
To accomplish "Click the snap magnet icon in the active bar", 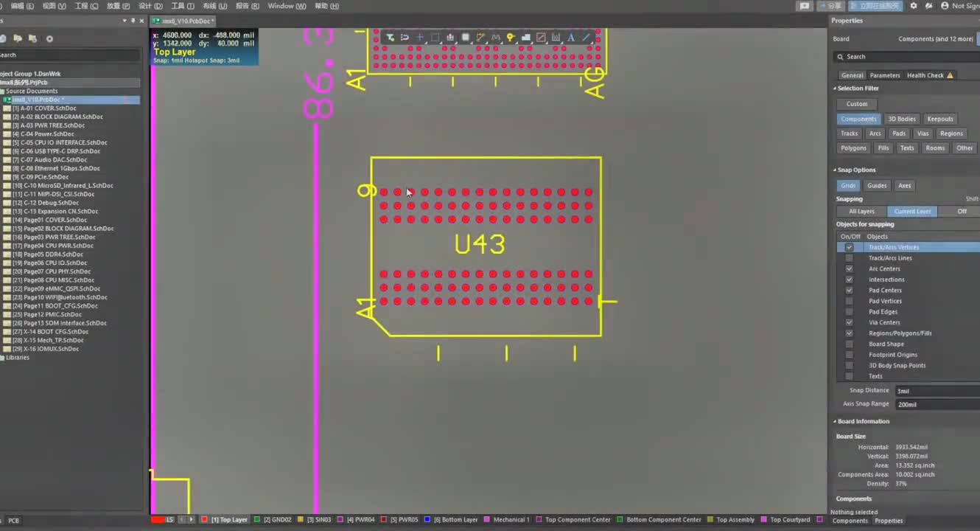I will [x=405, y=38].
